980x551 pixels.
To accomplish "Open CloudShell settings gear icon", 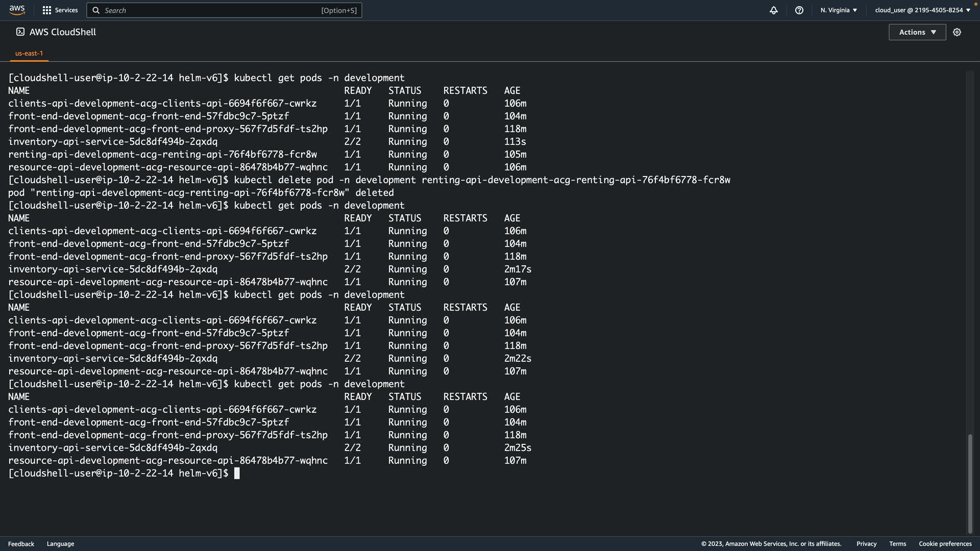I will click(x=957, y=32).
